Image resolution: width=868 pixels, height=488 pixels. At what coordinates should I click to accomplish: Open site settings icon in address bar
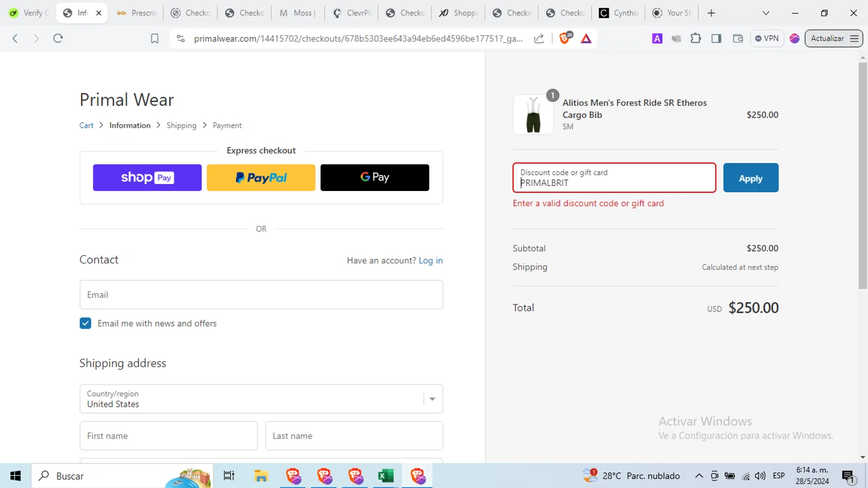click(x=181, y=38)
